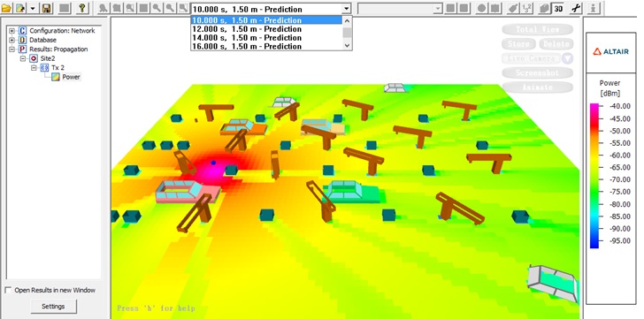
Task: Open the triangle dropdown next to Live Camera
Action: 567,58
